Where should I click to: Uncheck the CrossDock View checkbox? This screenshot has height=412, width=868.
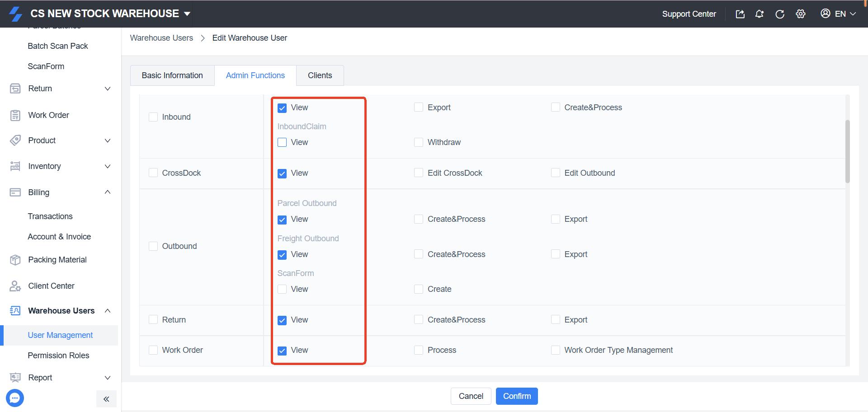pos(282,173)
